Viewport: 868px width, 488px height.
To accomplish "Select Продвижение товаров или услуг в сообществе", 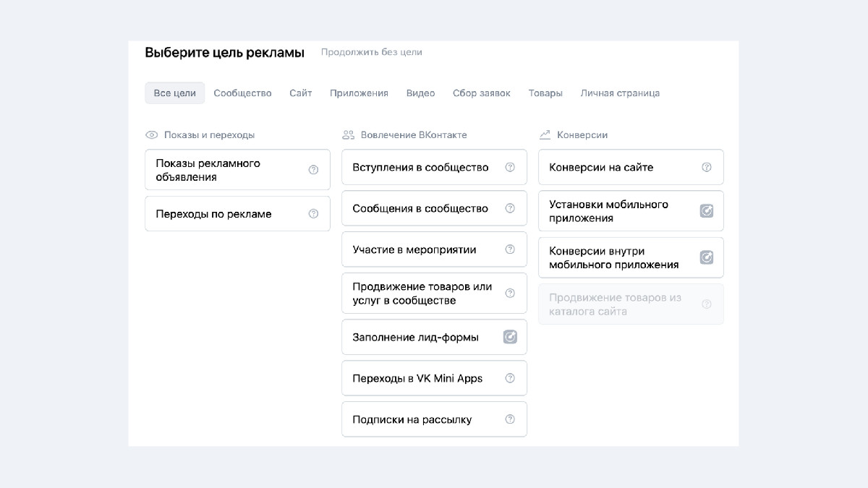I will point(422,294).
